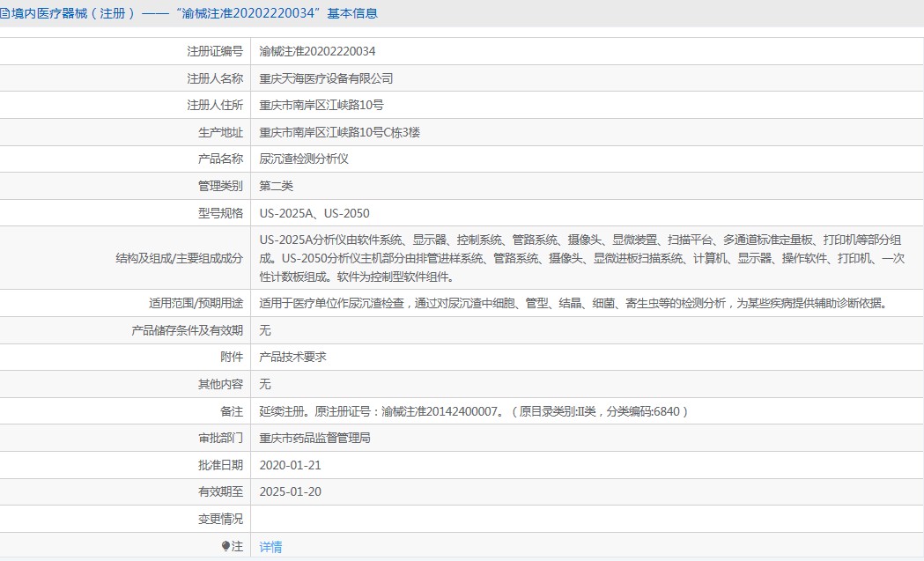Click the bulb icon next to 注

pyautogui.click(x=225, y=546)
